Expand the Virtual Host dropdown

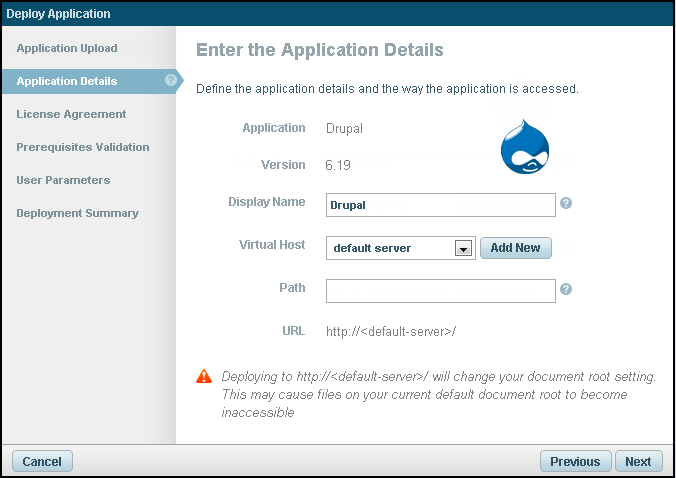(x=463, y=248)
